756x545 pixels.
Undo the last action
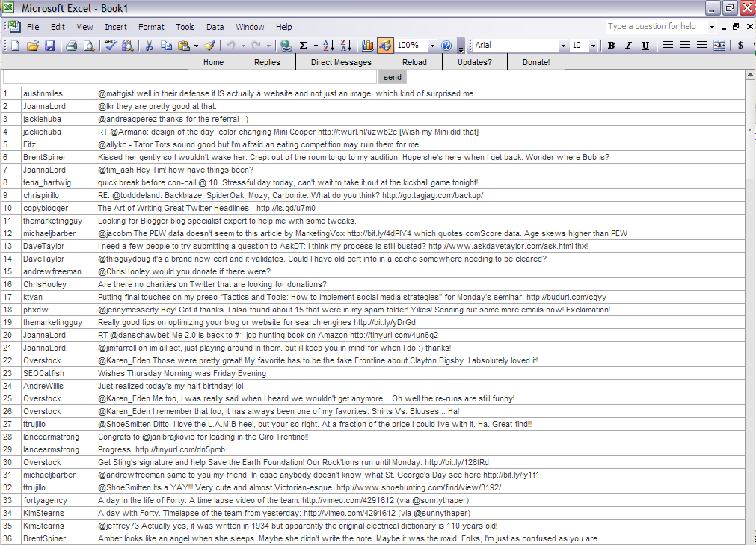[x=231, y=46]
